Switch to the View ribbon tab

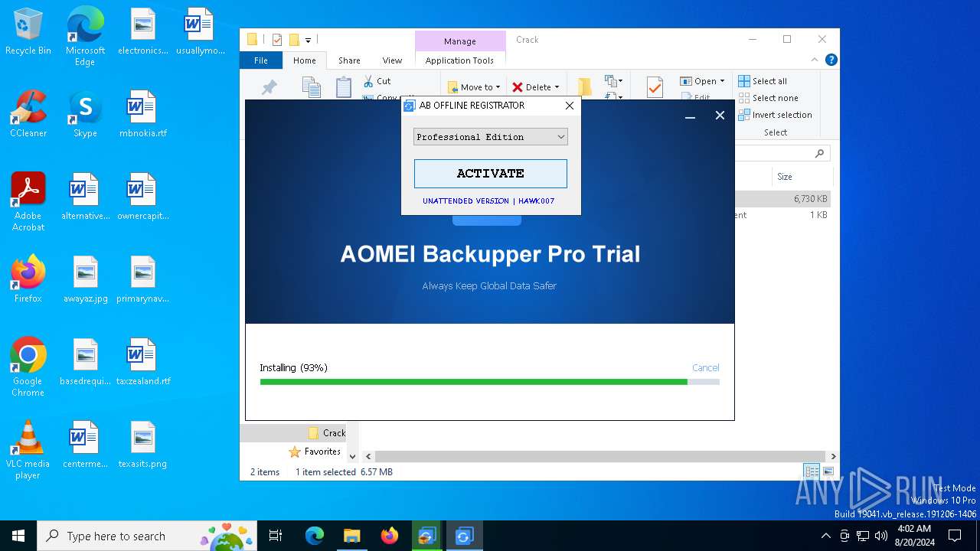click(x=392, y=60)
